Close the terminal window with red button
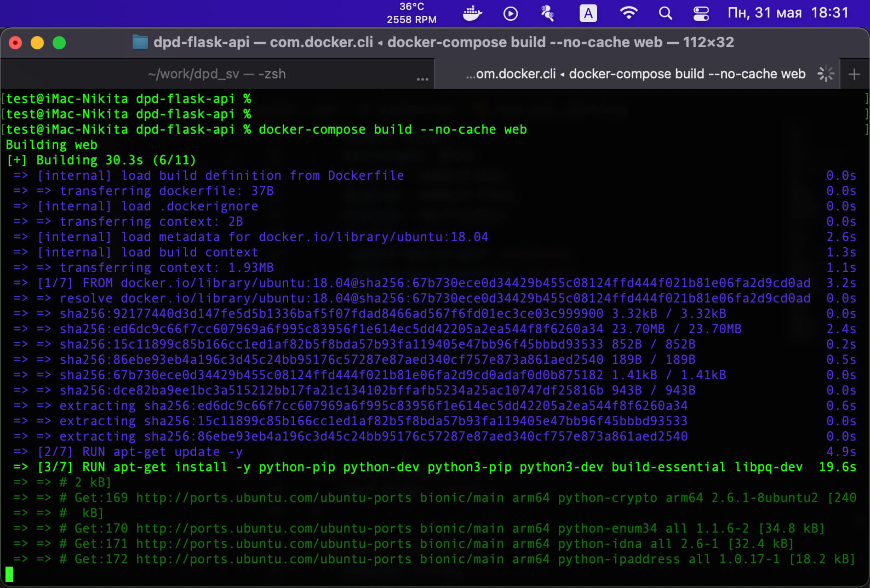870x588 pixels. click(15, 43)
